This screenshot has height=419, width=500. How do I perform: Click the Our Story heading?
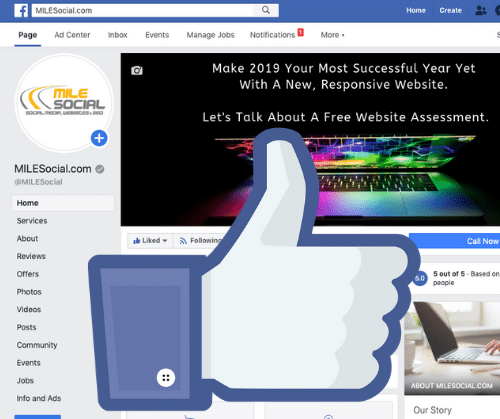pos(432,410)
